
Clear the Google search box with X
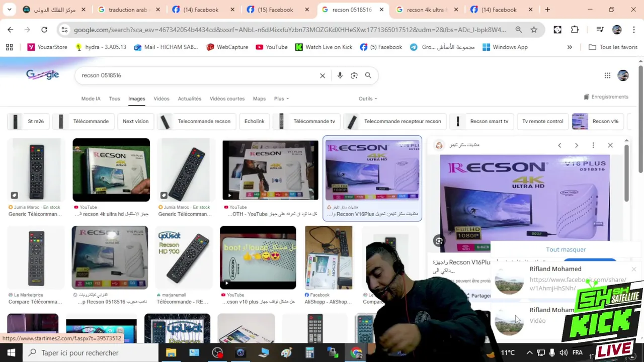pos(323,75)
